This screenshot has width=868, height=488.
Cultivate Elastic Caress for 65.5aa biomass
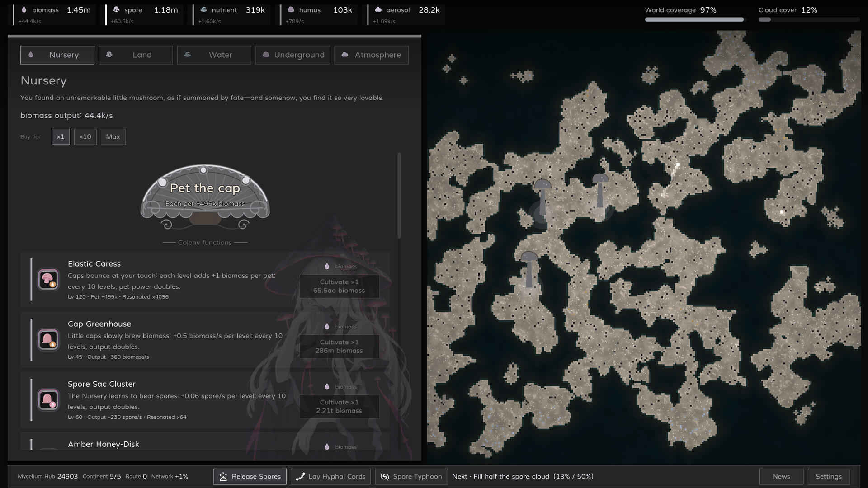pos(339,286)
